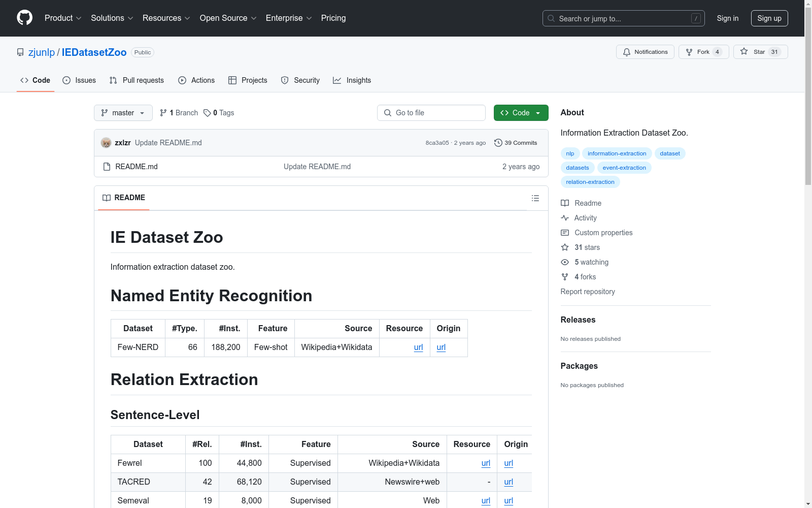Click the Notifications bell button
Screen dimensions: 812x508
click(x=645, y=52)
